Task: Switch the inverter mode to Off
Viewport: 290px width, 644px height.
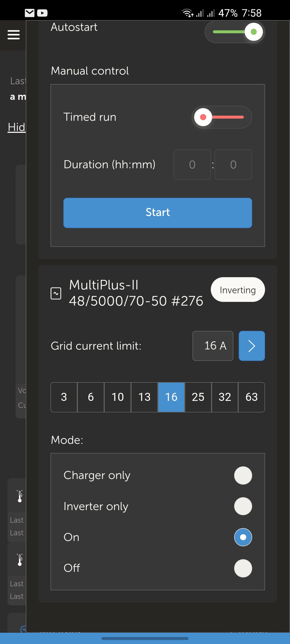Action: pyautogui.click(x=243, y=568)
